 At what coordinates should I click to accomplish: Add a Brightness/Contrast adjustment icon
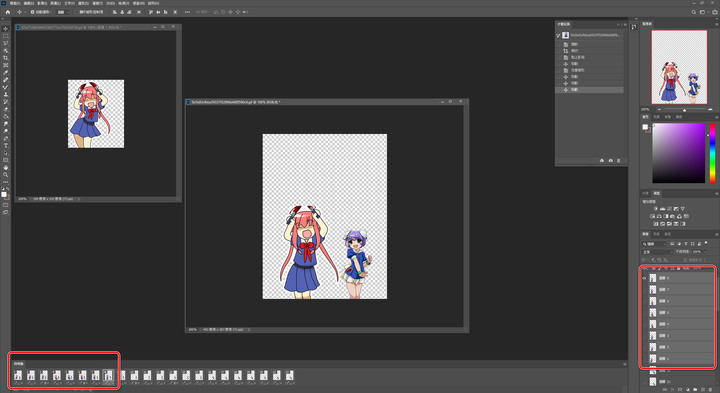(x=656, y=209)
